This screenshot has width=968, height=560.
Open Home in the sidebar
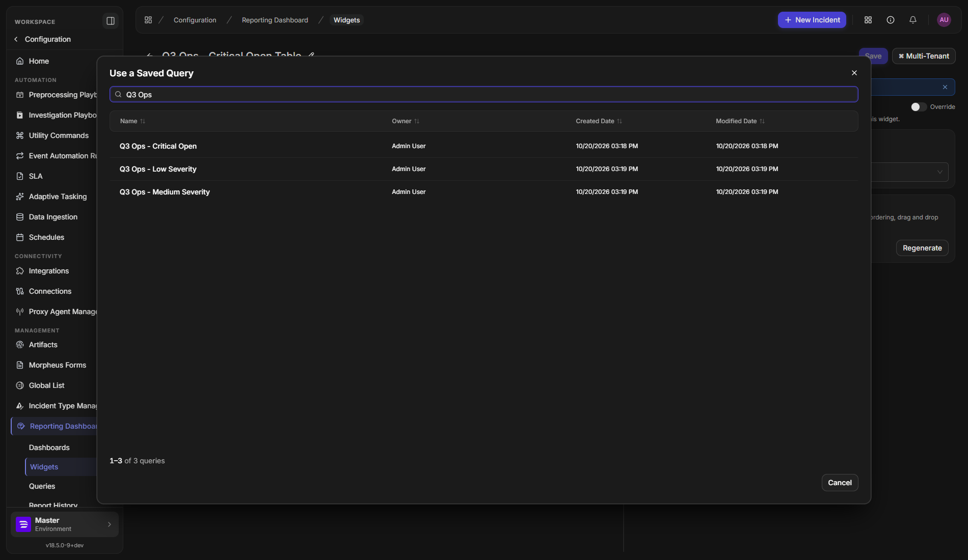pyautogui.click(x=39, y=61)
